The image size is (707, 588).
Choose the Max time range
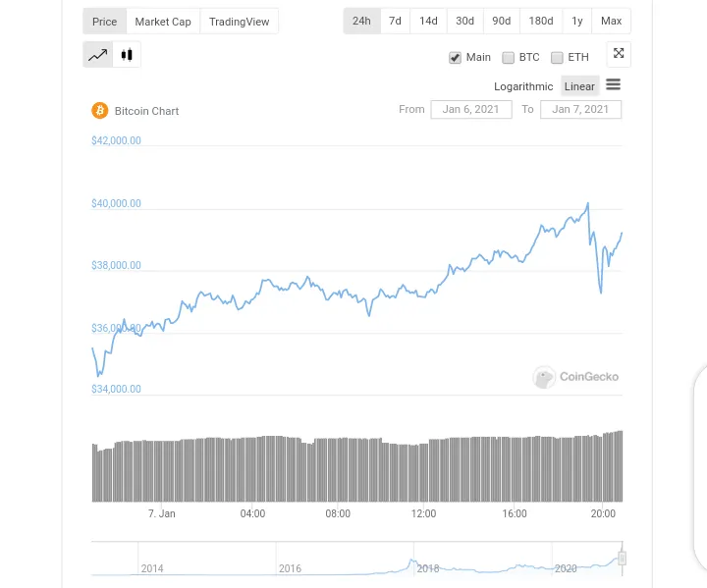(x=611, y=21)
